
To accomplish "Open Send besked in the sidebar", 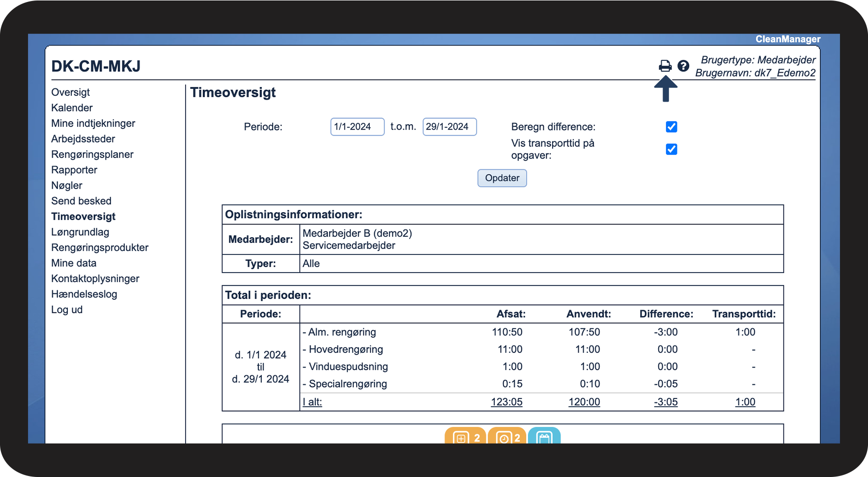I will point(82,201).
